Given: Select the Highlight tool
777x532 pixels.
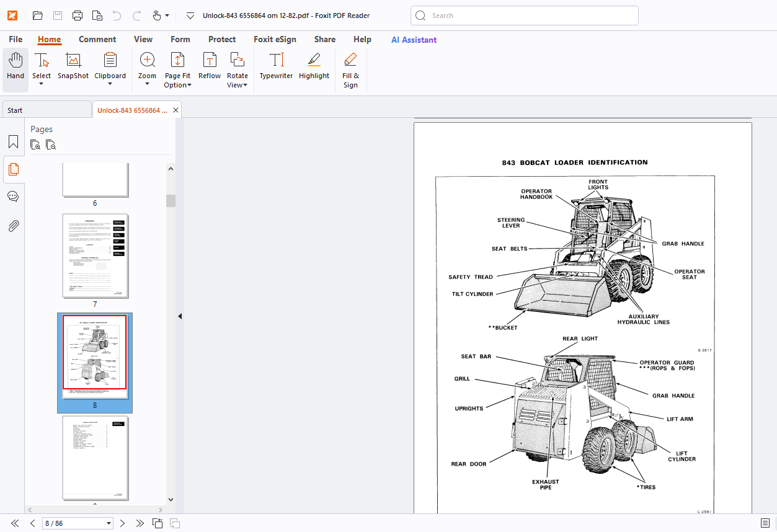Looking at the screenshot, I should (314, 66).
